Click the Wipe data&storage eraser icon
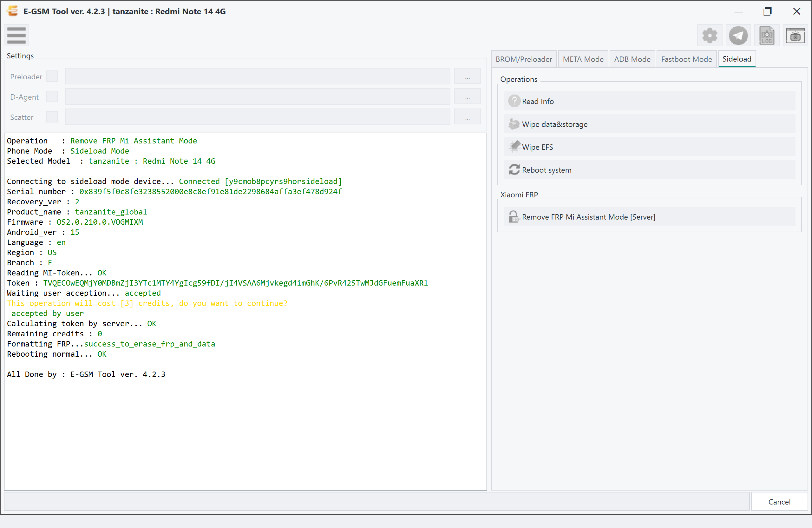Screen dimensions: 812x528 [514, 124]
